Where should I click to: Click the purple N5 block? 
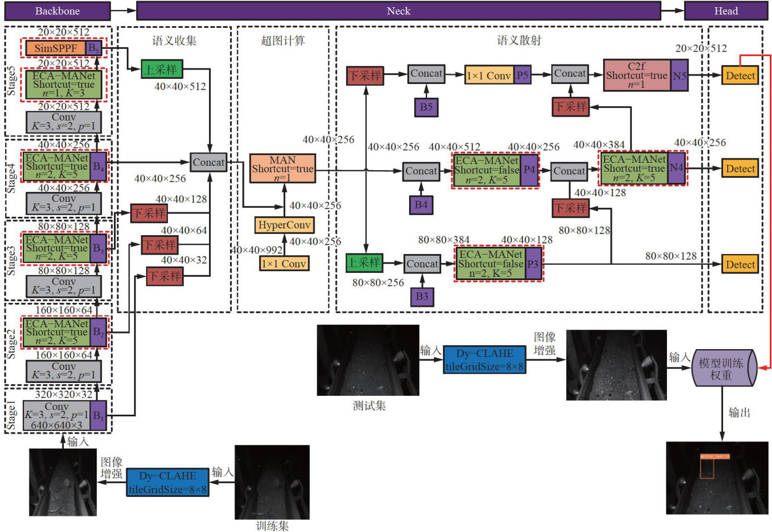click(680, 76)
